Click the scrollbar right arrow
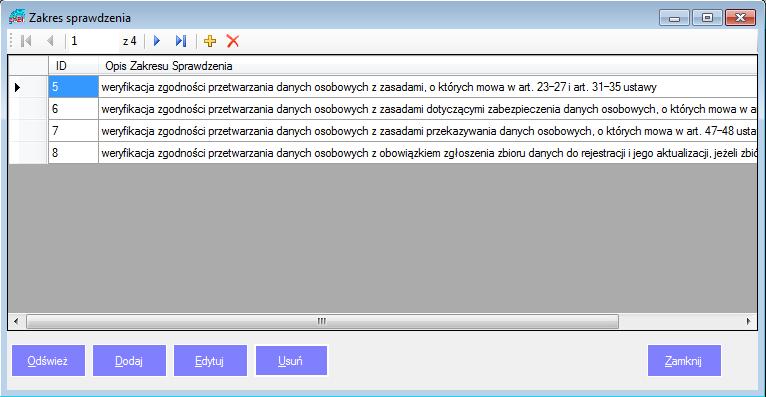The height and width of the screenshot is (397, 766). point(748,321)
